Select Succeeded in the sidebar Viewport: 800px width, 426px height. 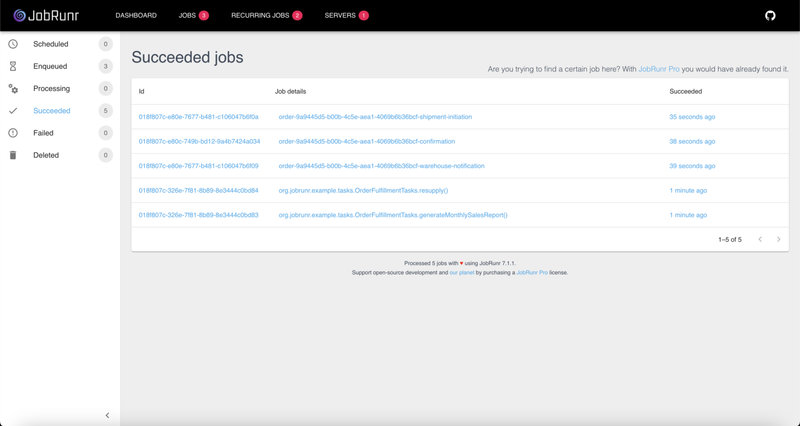point(52,111)
